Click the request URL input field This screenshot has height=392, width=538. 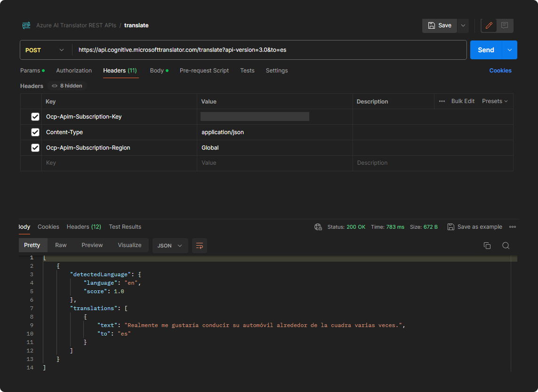(269, 50)
